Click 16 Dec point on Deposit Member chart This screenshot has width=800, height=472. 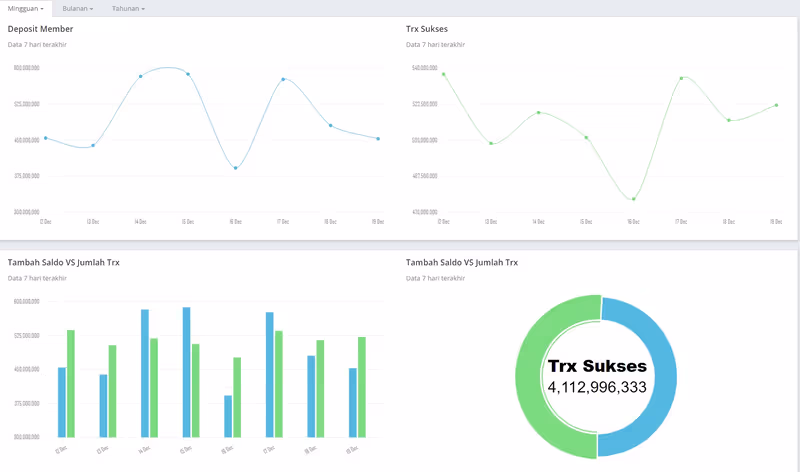(236, 168)
